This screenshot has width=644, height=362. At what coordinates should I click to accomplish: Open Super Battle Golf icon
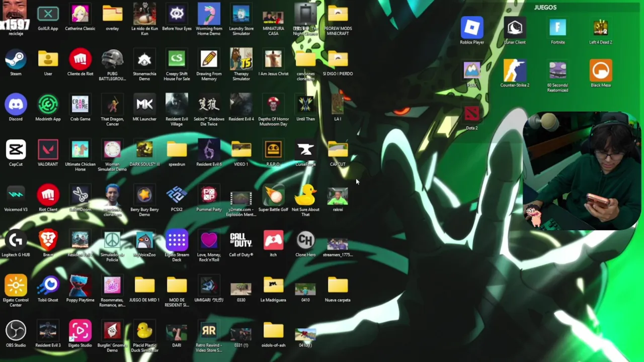pos(273,195)
